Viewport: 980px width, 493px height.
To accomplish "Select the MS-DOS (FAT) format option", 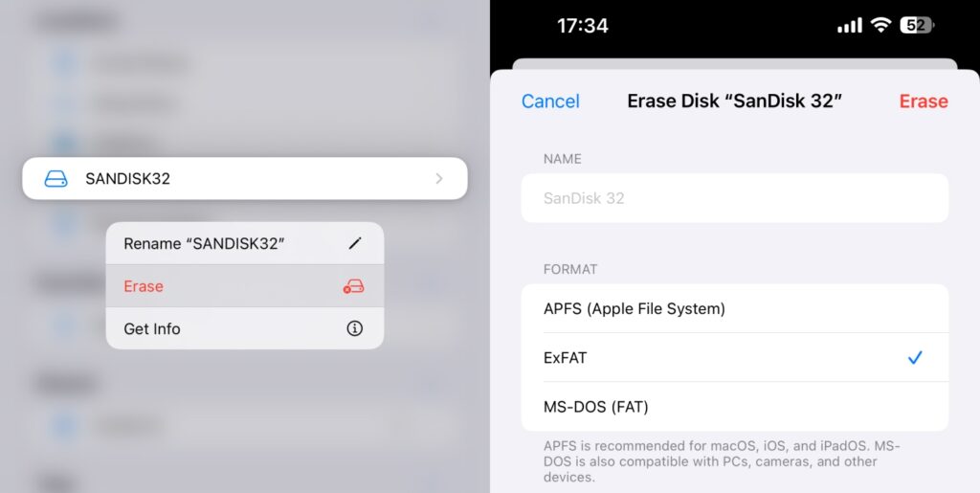I will 735,407.
